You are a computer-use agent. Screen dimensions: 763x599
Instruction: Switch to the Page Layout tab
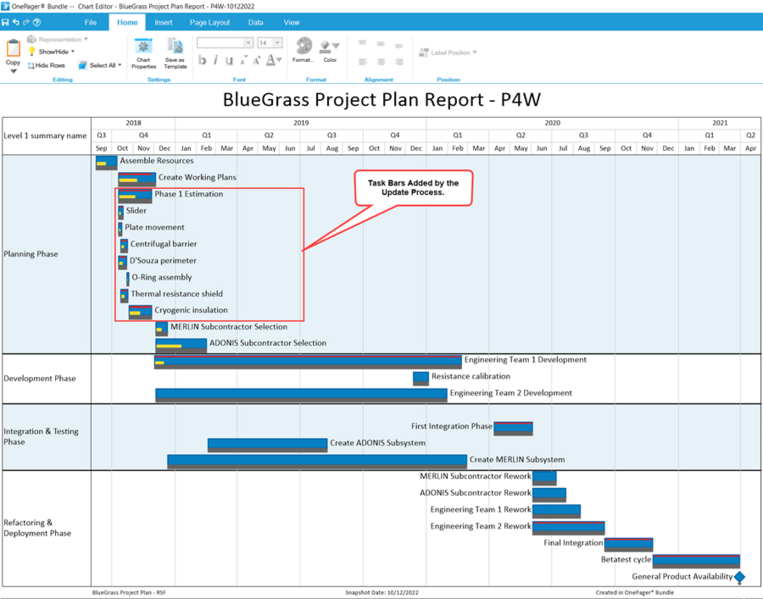(210, 22)
